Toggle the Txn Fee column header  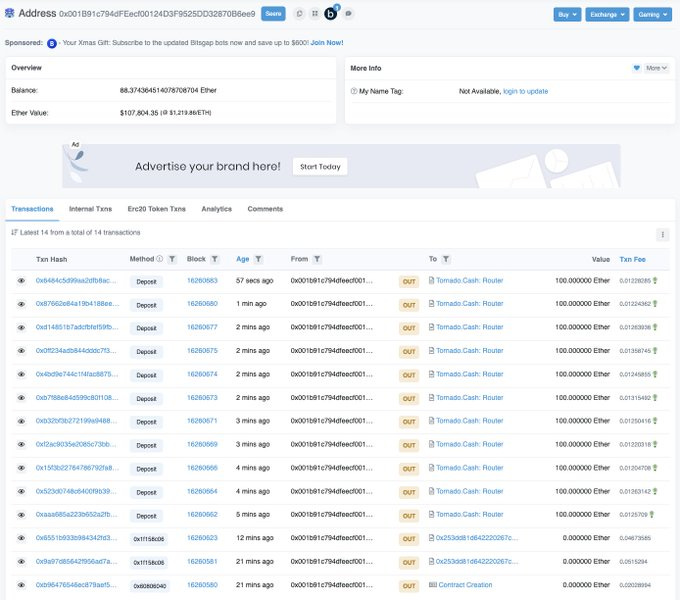(632, 259)
